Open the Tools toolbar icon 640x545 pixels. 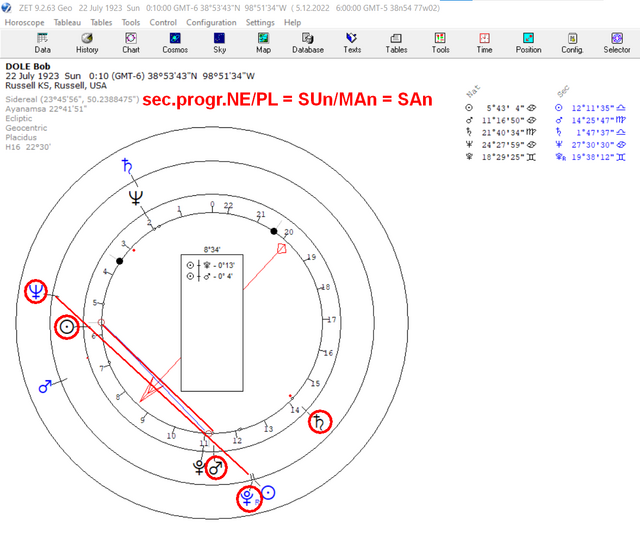[x=440, y=43]
